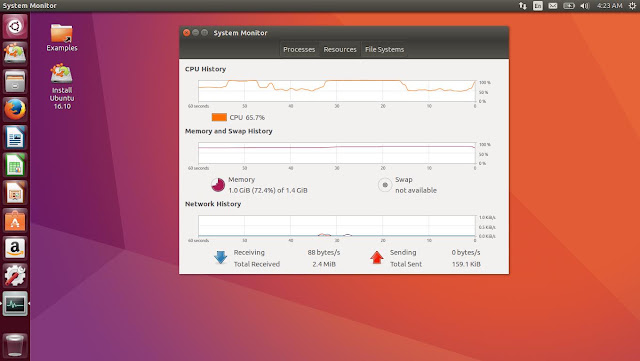The height and width of the screenshot is (361, 640).
Task: Switch to the Processes tab
Action: 299,49
